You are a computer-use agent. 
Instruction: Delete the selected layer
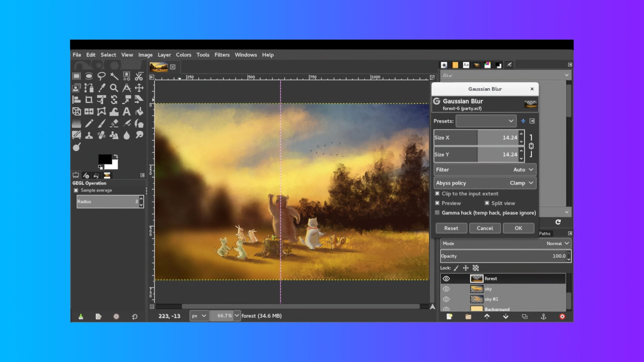click(x=562, y=316)
